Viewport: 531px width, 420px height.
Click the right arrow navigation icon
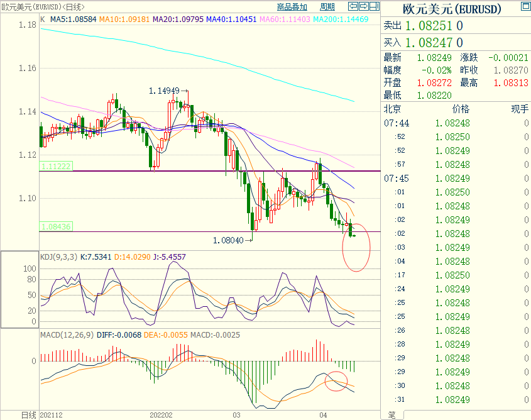364,6
